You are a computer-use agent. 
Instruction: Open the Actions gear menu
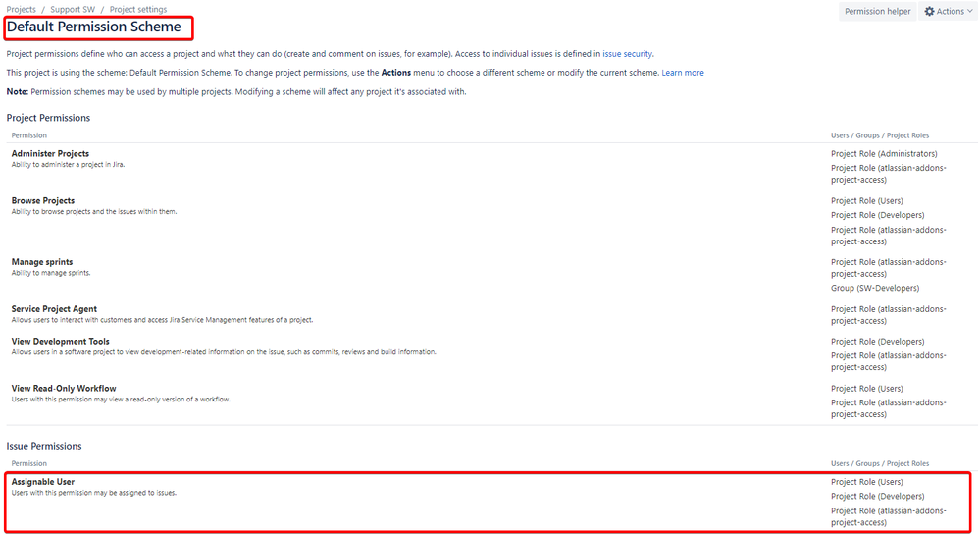pos(949,11)
